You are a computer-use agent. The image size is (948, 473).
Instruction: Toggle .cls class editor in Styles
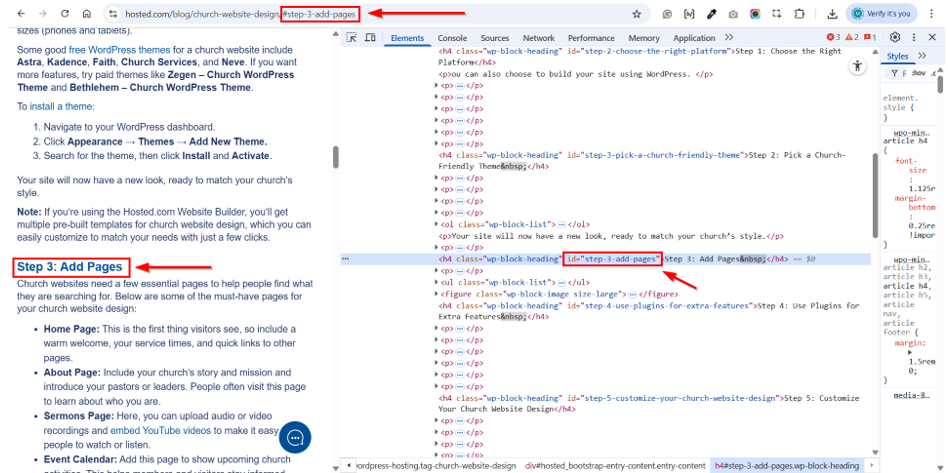coord(933,73)
